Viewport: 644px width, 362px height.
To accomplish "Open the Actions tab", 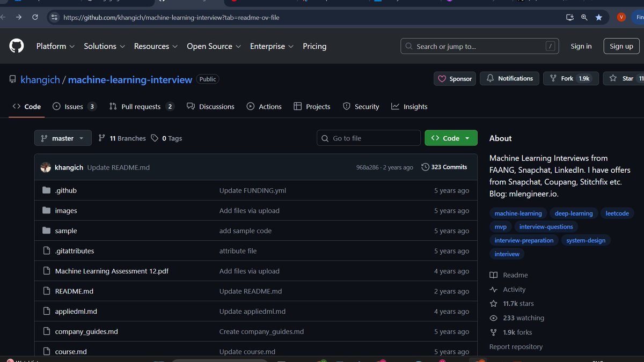I will (x=264, y=107).
